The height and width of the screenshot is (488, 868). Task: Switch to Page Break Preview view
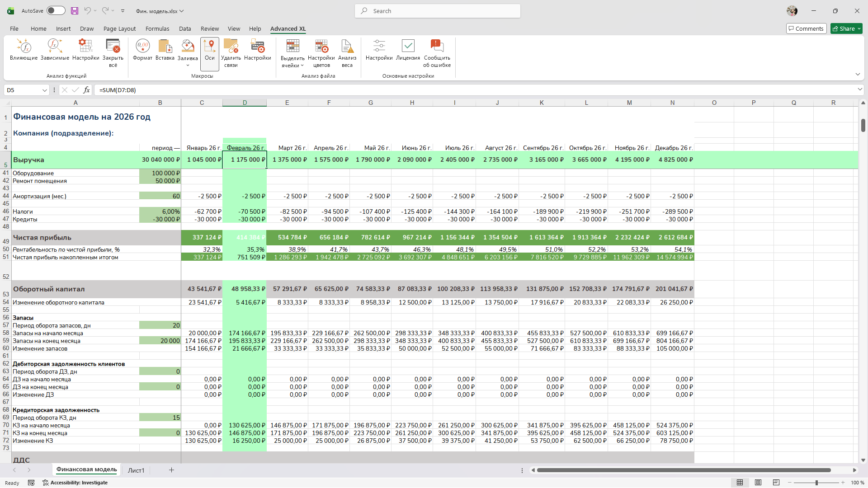click(x=776, y=483)
